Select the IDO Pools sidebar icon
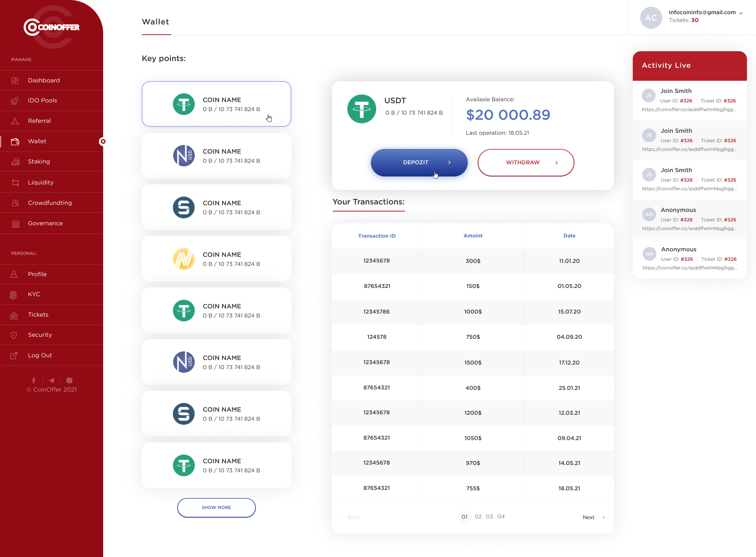756x557 pixels. [x=14, y=100]
